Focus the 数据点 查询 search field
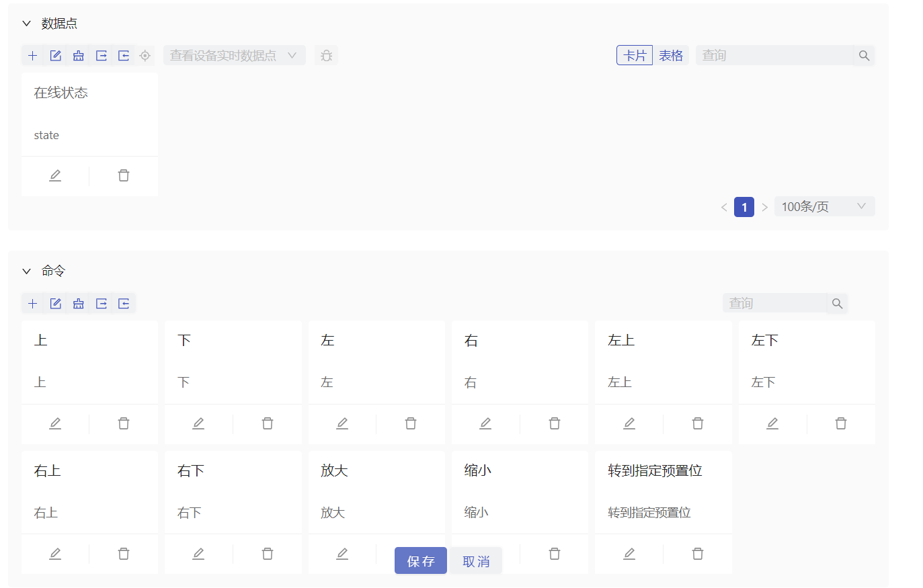This screenshot has height=588, width=923. (774, 56)
